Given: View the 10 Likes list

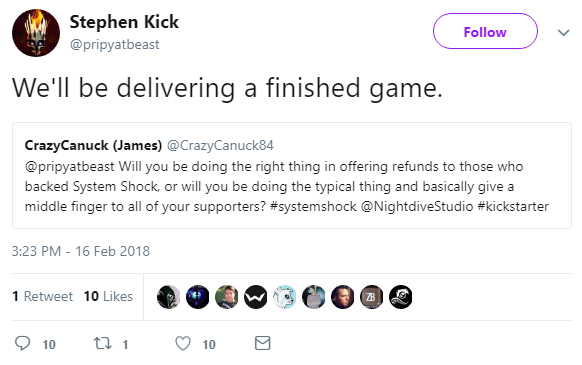Looking at the screenshot, I should point(108,296).
